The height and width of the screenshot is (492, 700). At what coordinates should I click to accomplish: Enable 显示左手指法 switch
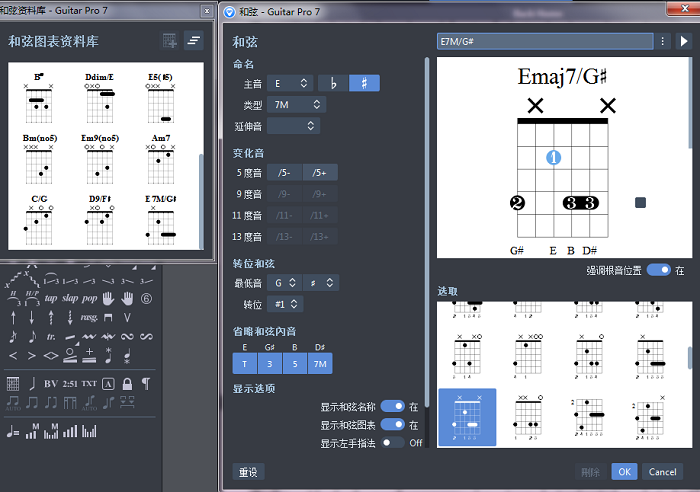point(393,442)
